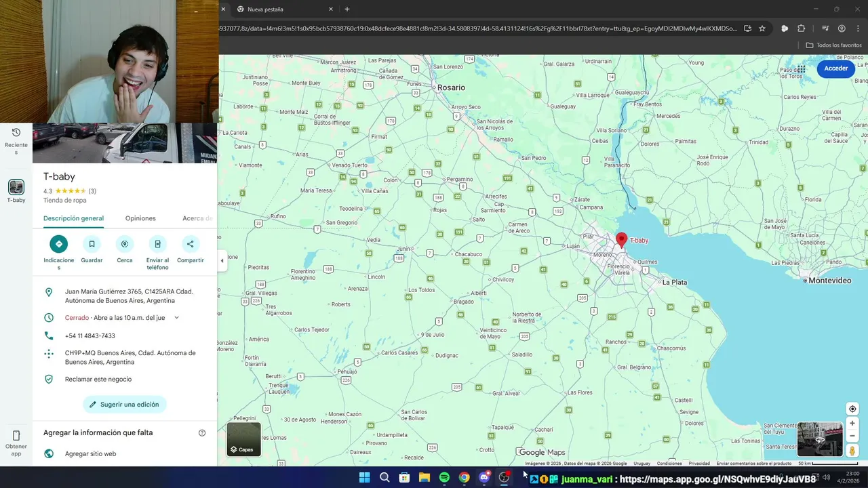Click the Street View pegman icon
Screen dimensions: 868x488
[x=852, y=451]
